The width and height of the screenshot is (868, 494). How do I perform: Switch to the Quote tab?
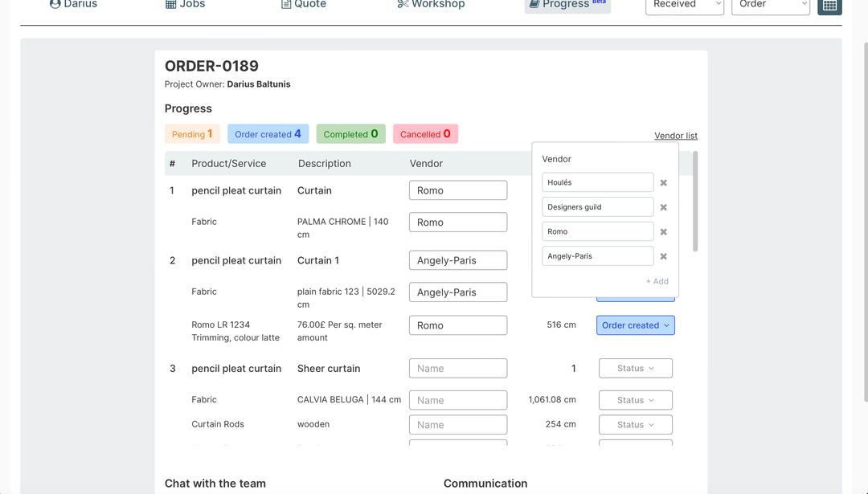click(x=303, y=5)
